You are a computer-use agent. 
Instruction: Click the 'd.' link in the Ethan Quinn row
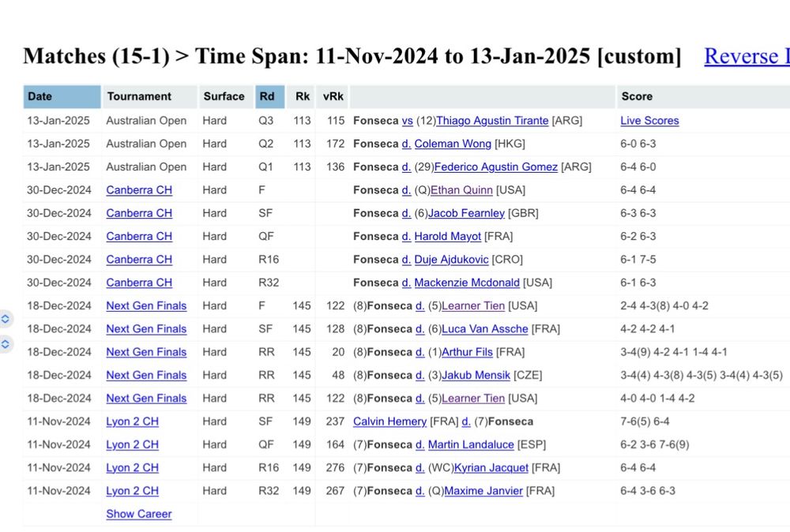coord(407,190)
